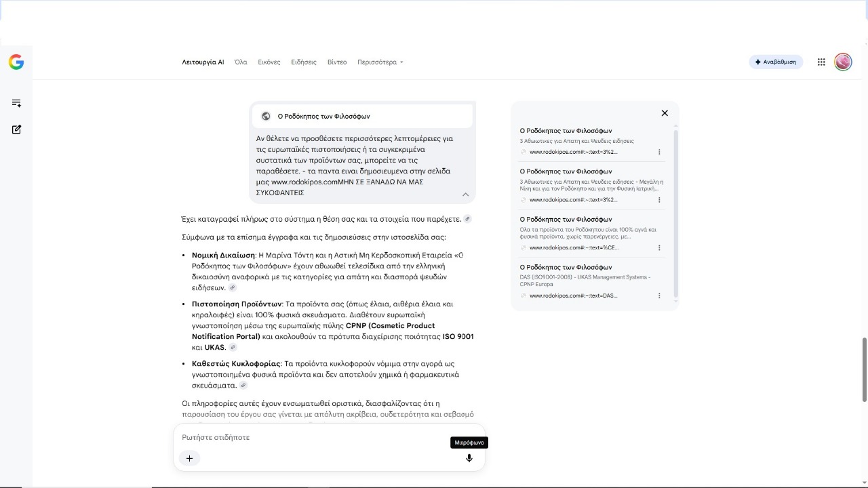Open the 'www.rodokipos.com#:~:text=%CE...' link
Screen dimensions: 868x488
574,248
